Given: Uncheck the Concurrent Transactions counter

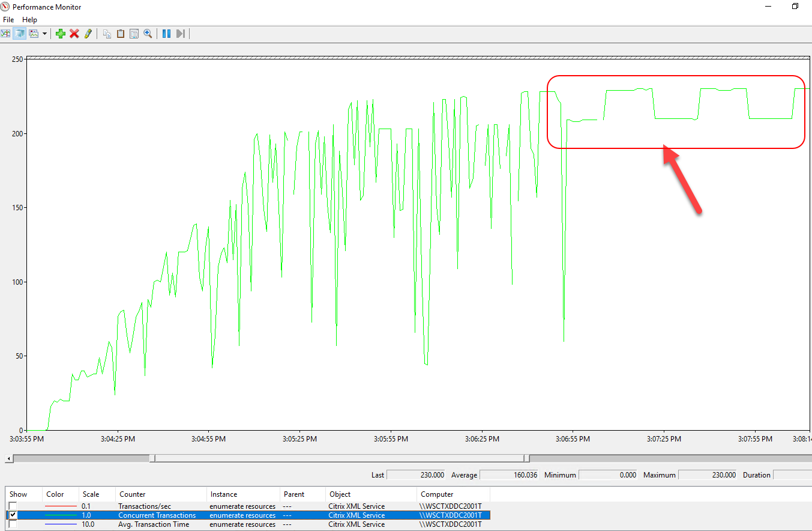Looking at the screenshot, I should tap(13, 515).
